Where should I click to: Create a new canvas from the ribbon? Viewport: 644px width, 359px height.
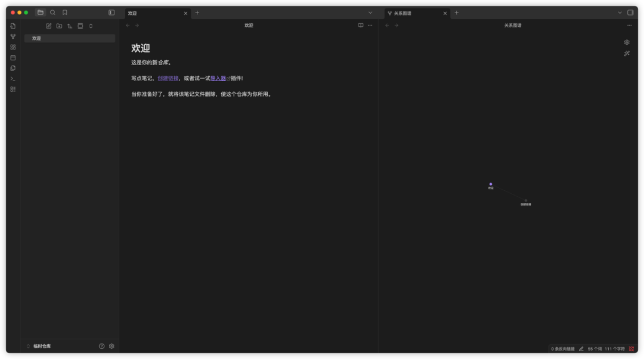[13, 47]
